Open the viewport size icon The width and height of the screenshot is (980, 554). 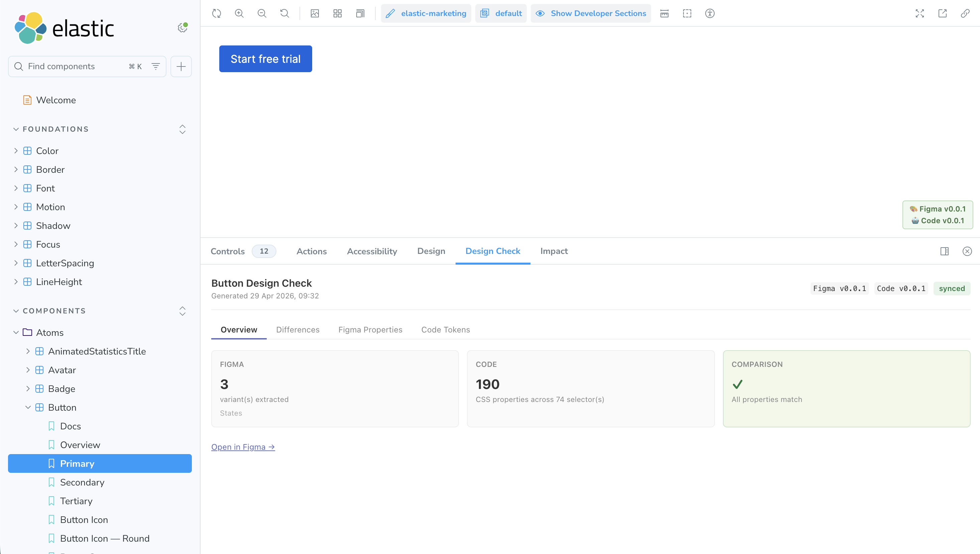[x=360, y=13]
